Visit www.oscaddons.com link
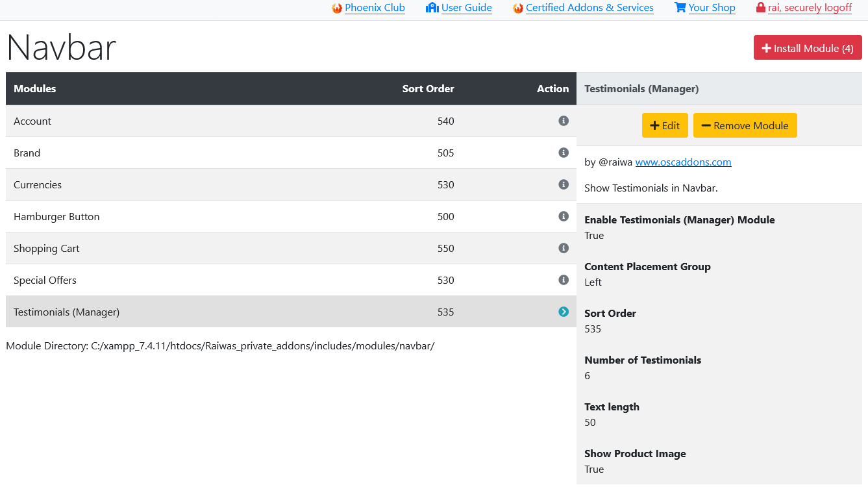Screen dimensions: 868x487 tap(683, 162)
